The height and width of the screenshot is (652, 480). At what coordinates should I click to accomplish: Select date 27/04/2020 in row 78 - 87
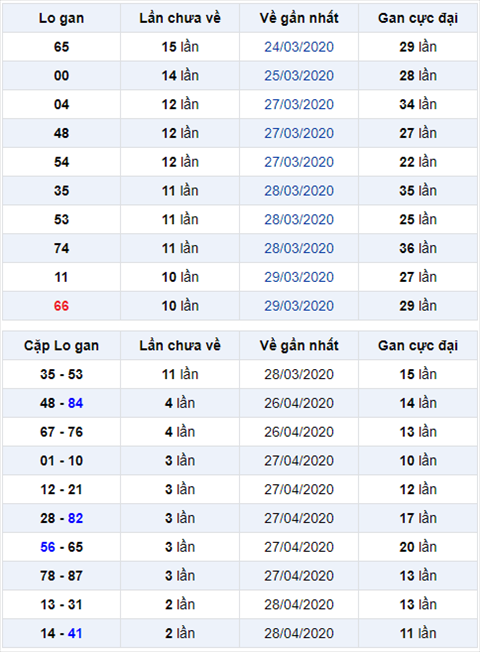tap(299, 576)
